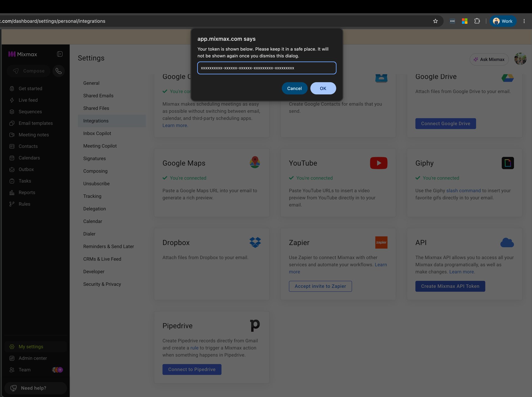Open Email templates
The image size is (532, 397).
(35, 123)
